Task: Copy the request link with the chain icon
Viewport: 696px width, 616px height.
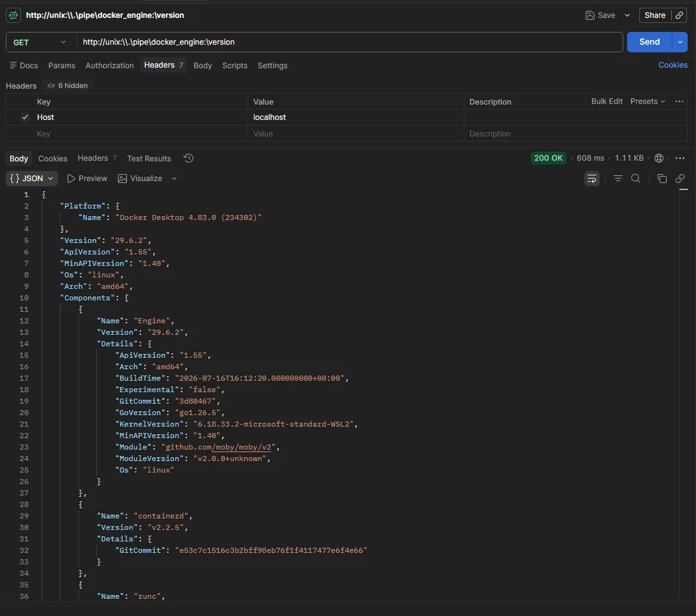Action: [x=679, y=15]
